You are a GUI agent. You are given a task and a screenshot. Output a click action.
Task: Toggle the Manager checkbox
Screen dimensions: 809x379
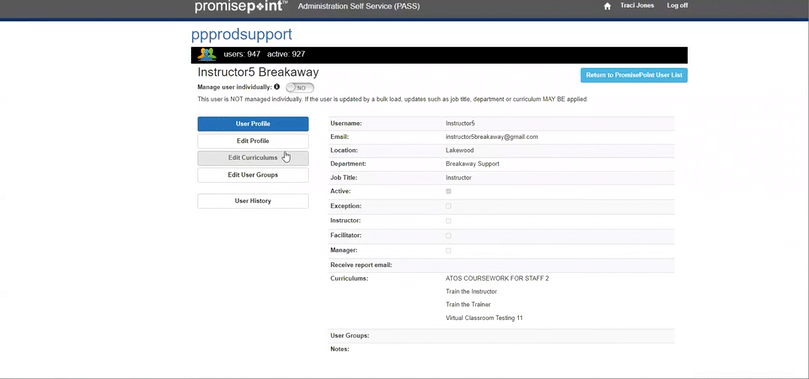(x=448, y=251)
